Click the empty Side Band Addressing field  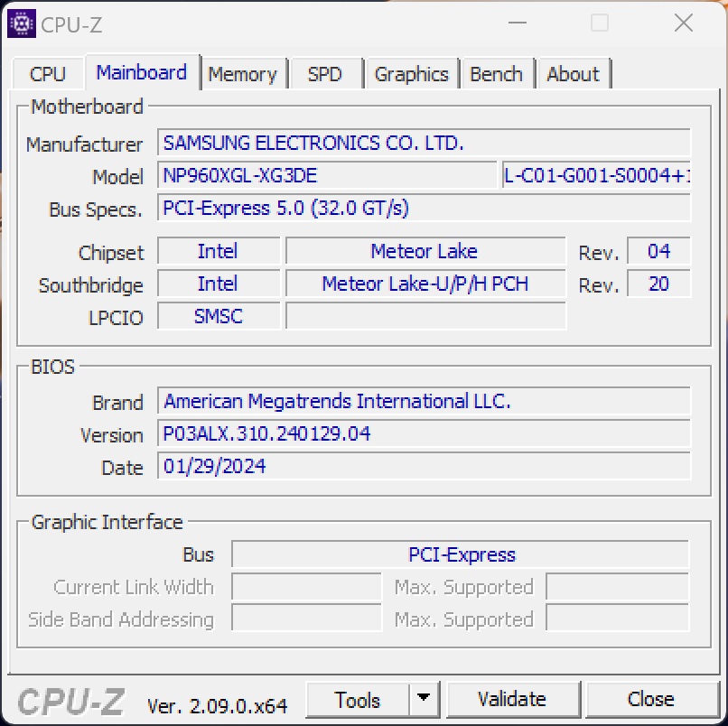click(x=306, y=618)
